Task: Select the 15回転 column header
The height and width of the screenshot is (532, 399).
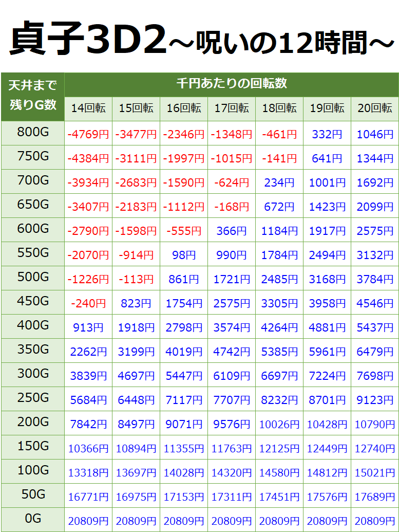Action: (x=136, y=109)
